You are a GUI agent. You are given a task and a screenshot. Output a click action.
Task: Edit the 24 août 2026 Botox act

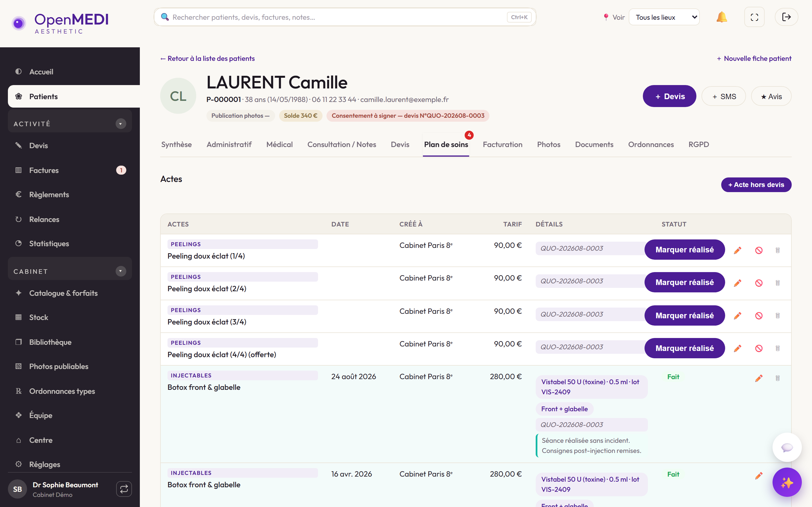(x=759, y=378)
